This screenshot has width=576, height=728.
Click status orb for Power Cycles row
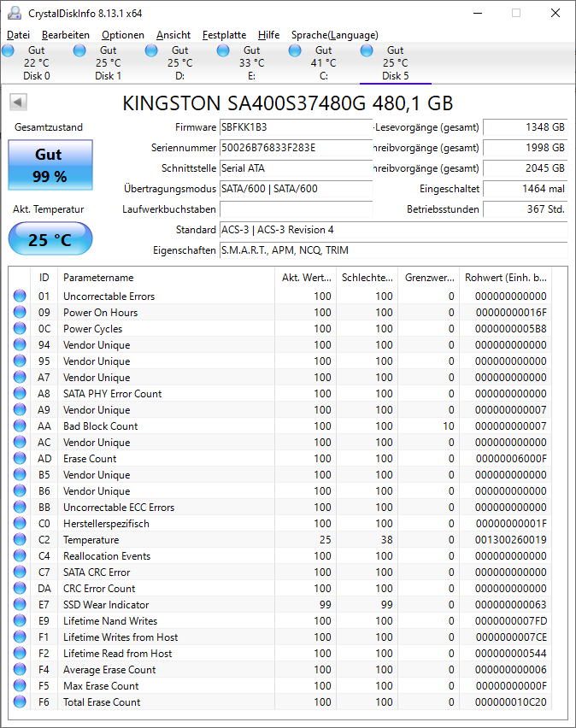[20, 328]
